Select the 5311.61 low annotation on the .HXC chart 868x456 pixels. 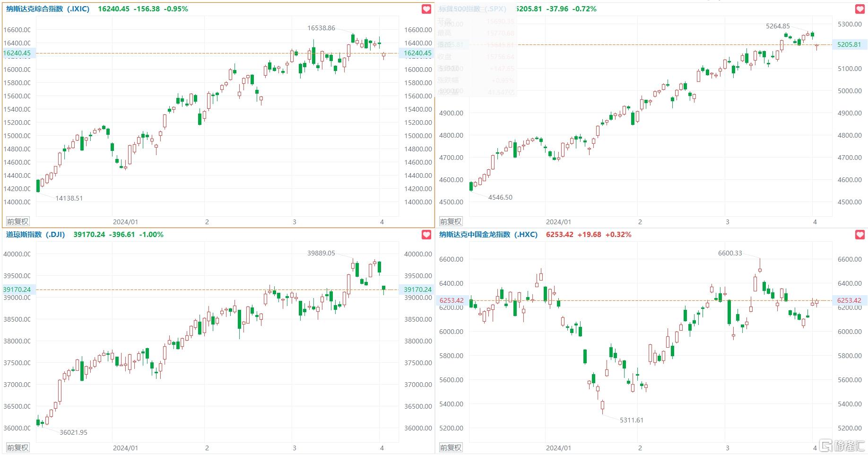(x=632, y=420)
